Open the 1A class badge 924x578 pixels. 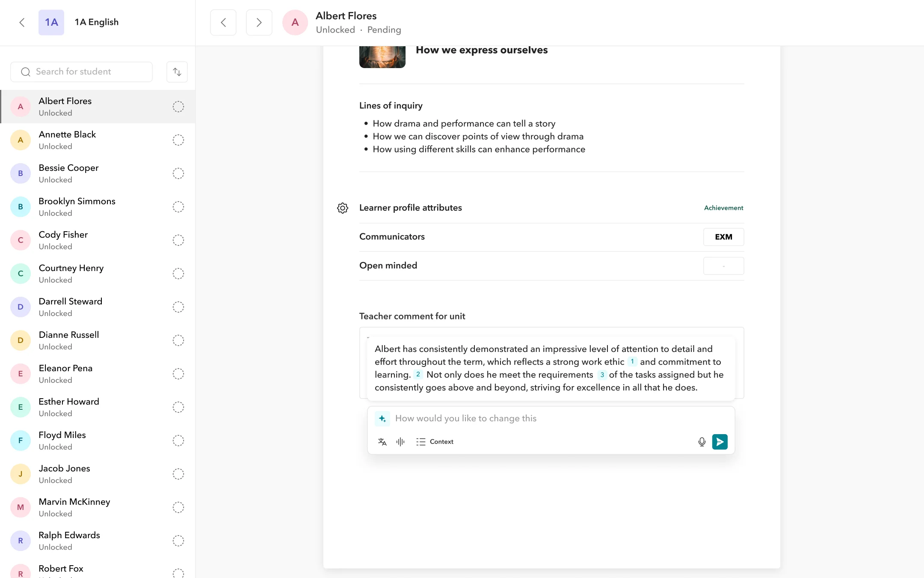51,22
